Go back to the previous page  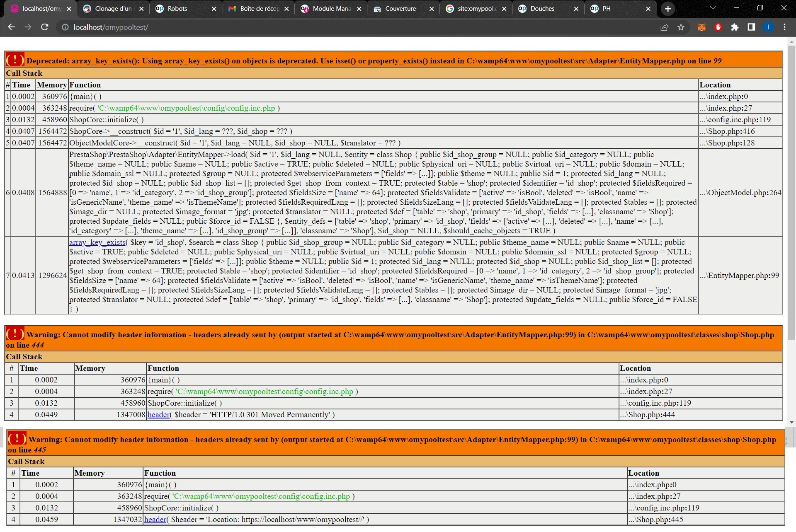[x=11, y=27]
